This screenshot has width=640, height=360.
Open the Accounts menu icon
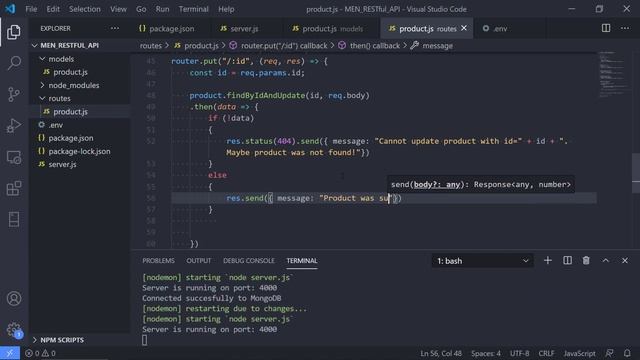coord(14,298)
